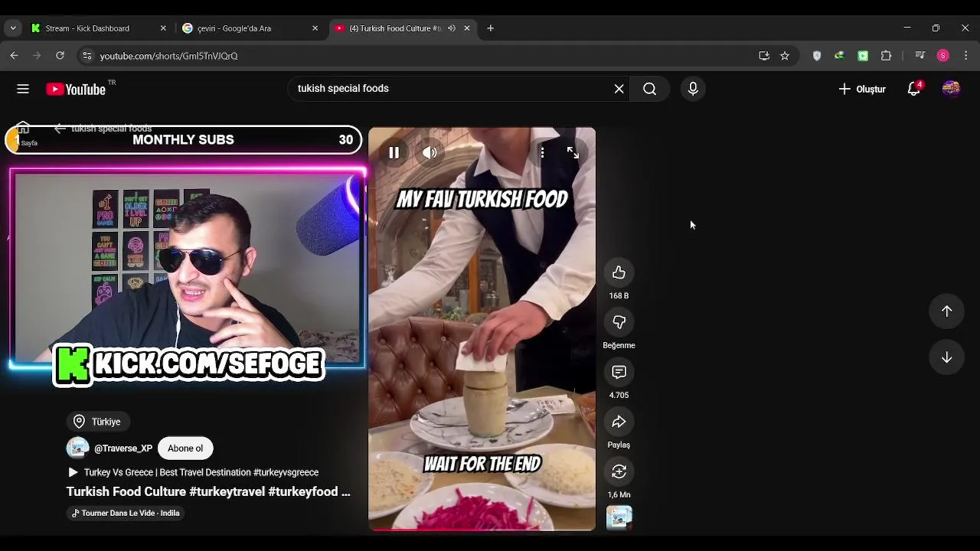The width and height of the screenshot is (980, 551).
Task: Run search with magnifier button
Action: (649, 89)
